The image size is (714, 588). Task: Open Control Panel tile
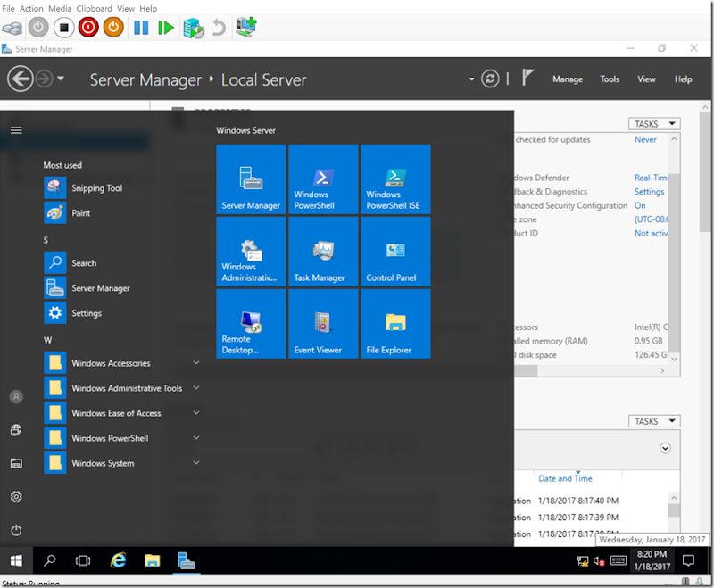(x=395, y=252)
